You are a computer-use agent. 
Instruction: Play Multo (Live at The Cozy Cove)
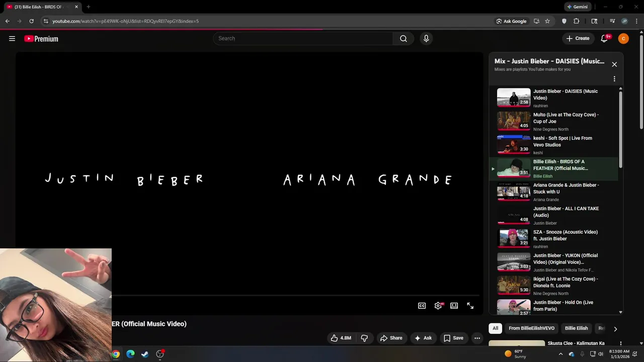(553, 122)
